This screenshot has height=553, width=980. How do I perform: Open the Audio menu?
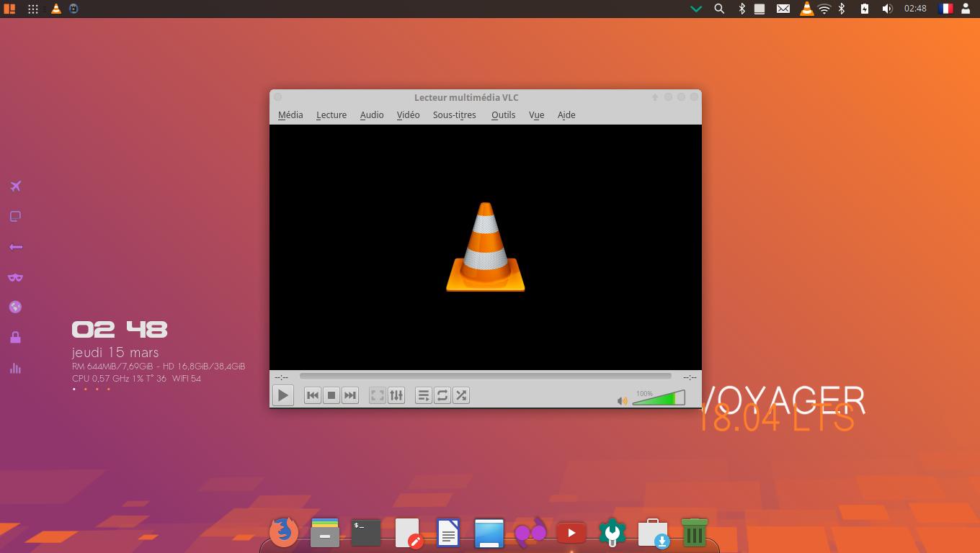(x=372, y=114)
